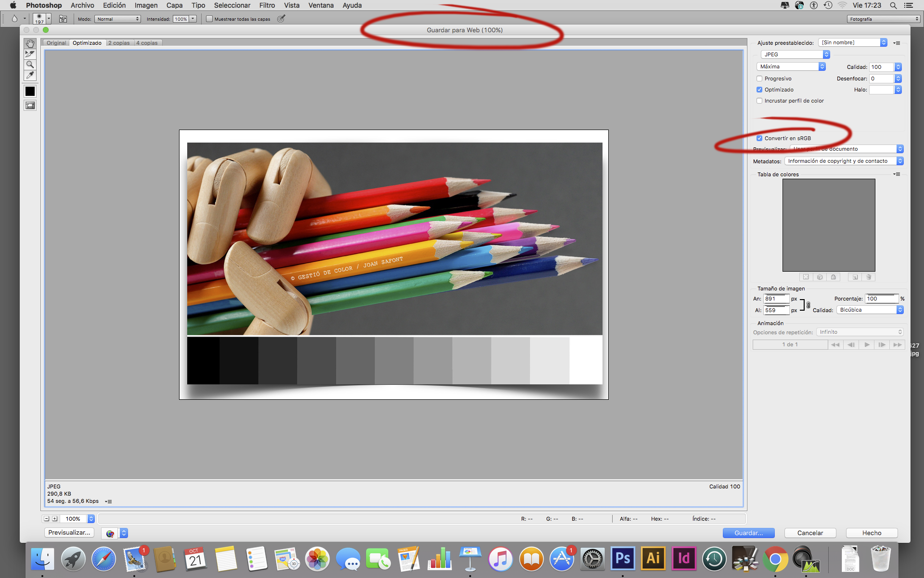Viewport: 924px width, 578px height.
Task: Select the Eyedropper tool
Action: 30,75
